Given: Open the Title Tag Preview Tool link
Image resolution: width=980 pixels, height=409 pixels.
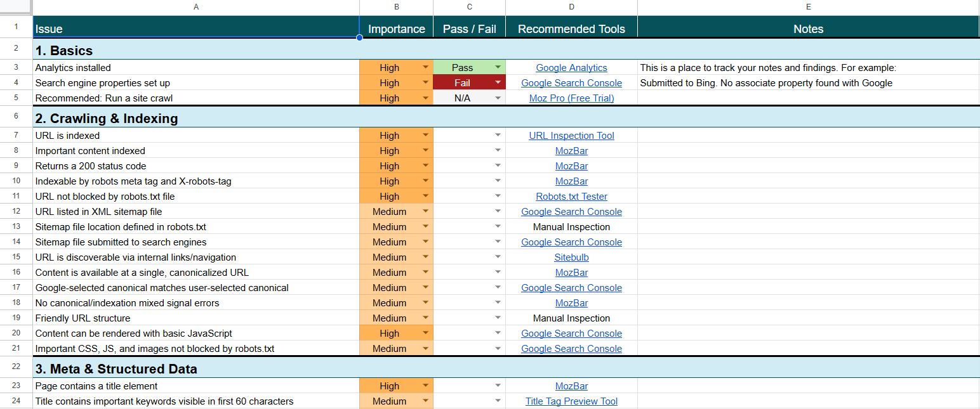Looking at the screenshot, I should click(x=571, y=401).
